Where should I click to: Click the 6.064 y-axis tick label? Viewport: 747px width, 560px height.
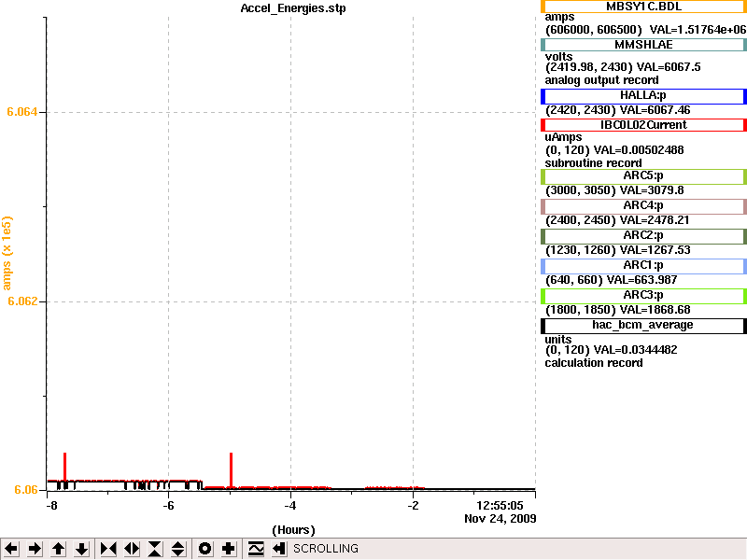(21, 112)
